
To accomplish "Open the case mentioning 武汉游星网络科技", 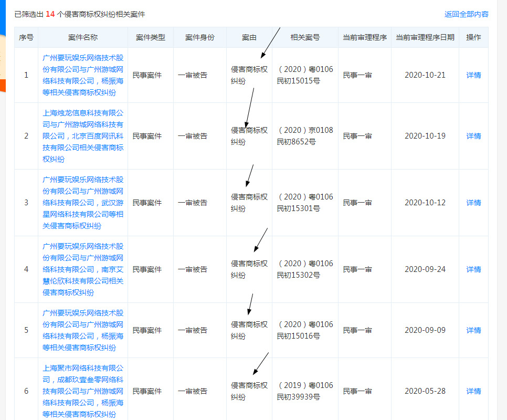I will [x=83, y=203].
